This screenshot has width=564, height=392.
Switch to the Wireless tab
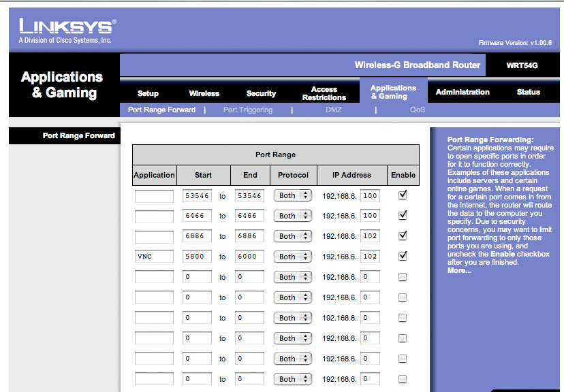[x=204, y=93]
